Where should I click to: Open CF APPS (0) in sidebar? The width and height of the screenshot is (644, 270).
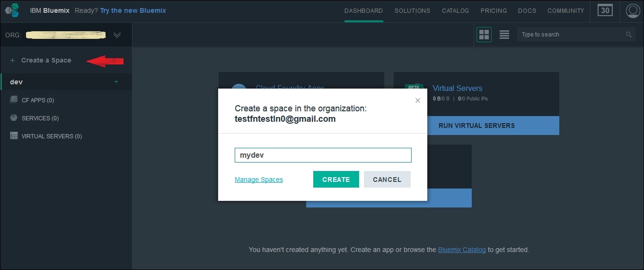tap(38, 100)
